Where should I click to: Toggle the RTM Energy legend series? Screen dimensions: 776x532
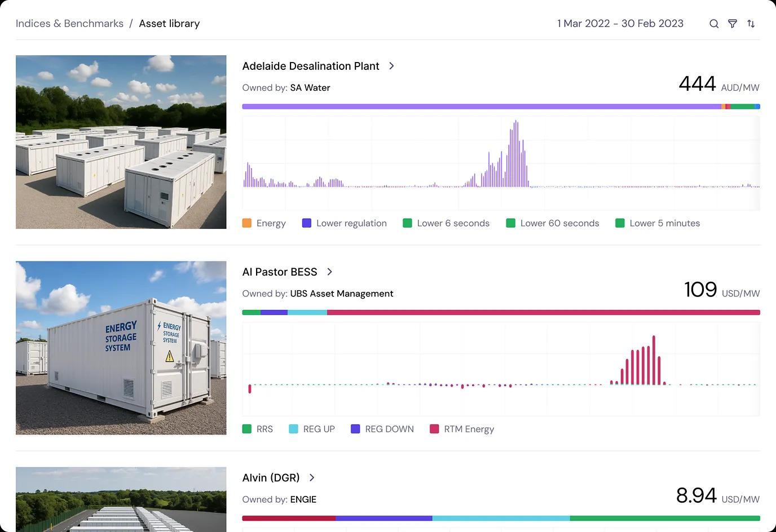click(461, 429)
